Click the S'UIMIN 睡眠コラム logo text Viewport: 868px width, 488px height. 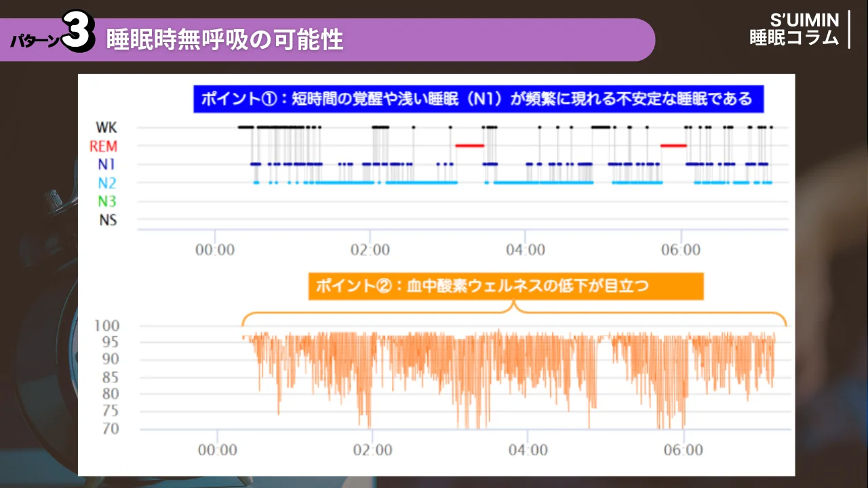click(x=794, y=29)
